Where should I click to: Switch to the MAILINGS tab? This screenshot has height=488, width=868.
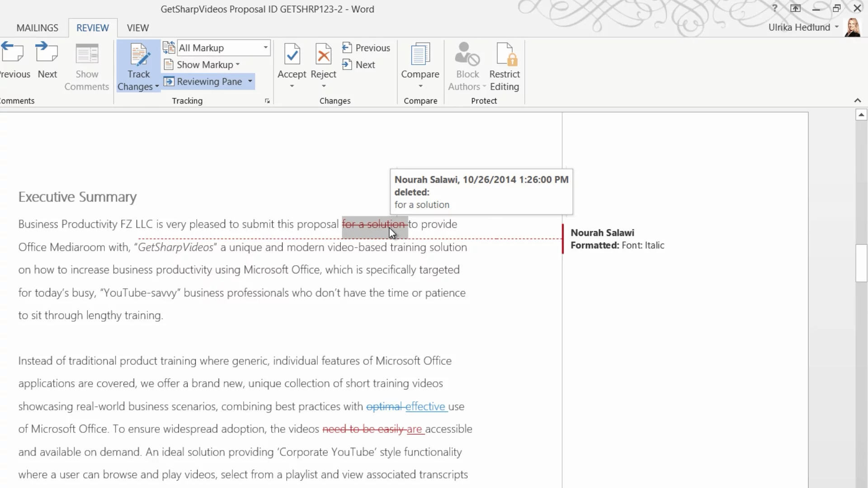tap(37, 28)
